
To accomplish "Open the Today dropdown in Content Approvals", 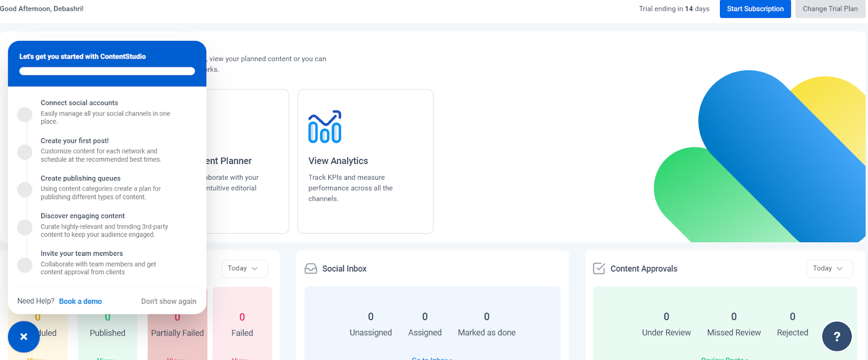I will (829, 268).
